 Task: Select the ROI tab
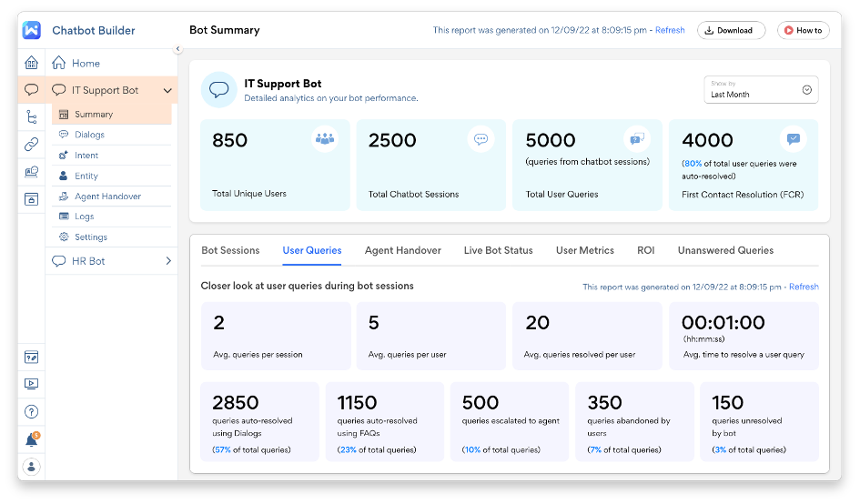(x=645, y=250)
